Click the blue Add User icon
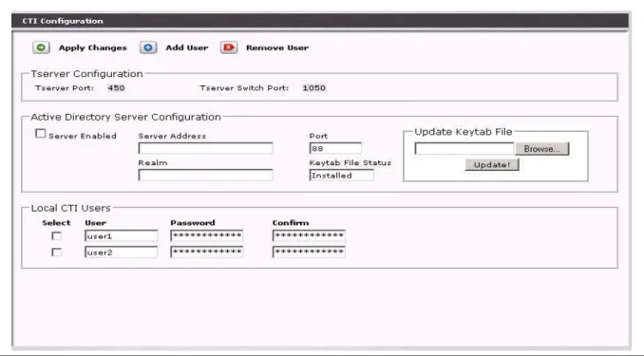644x356 pixels. [148, 47]
